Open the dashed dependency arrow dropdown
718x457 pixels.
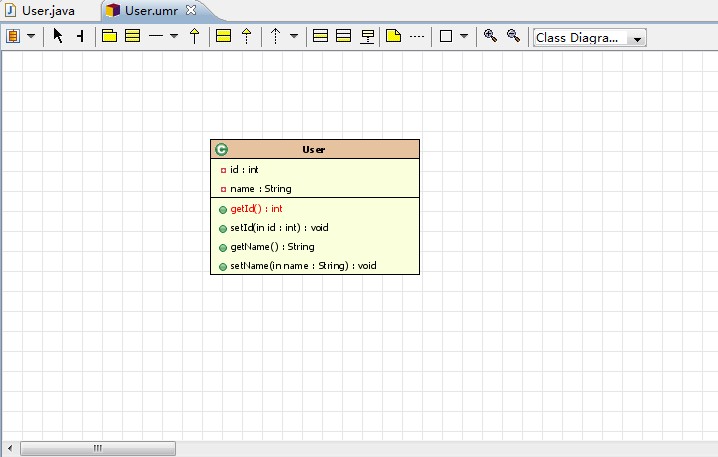294,36
